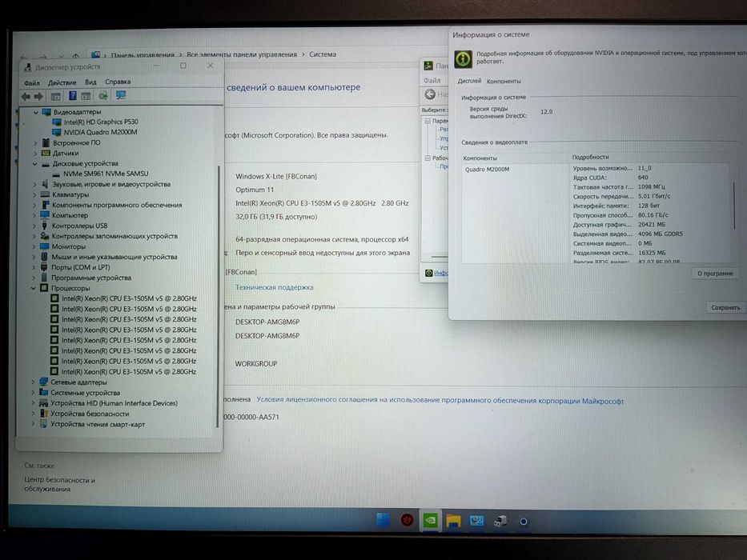Click the Device Manager taskbar icon
This screenshot has width=747, height=560.
500,522
